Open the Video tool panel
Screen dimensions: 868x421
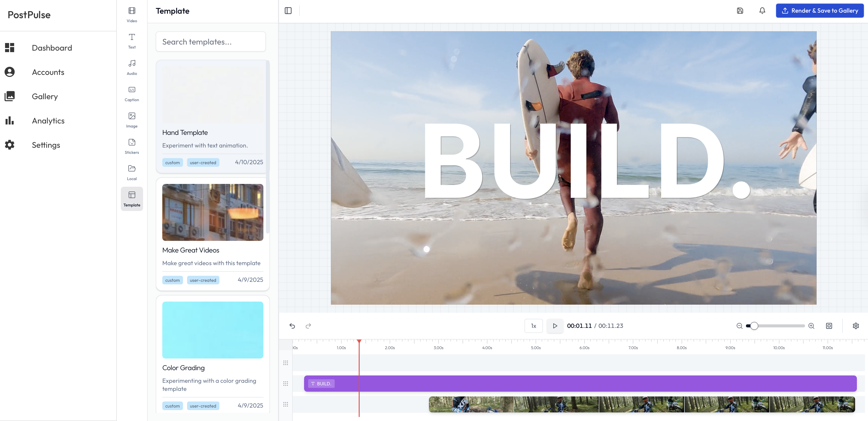(132, 15)
